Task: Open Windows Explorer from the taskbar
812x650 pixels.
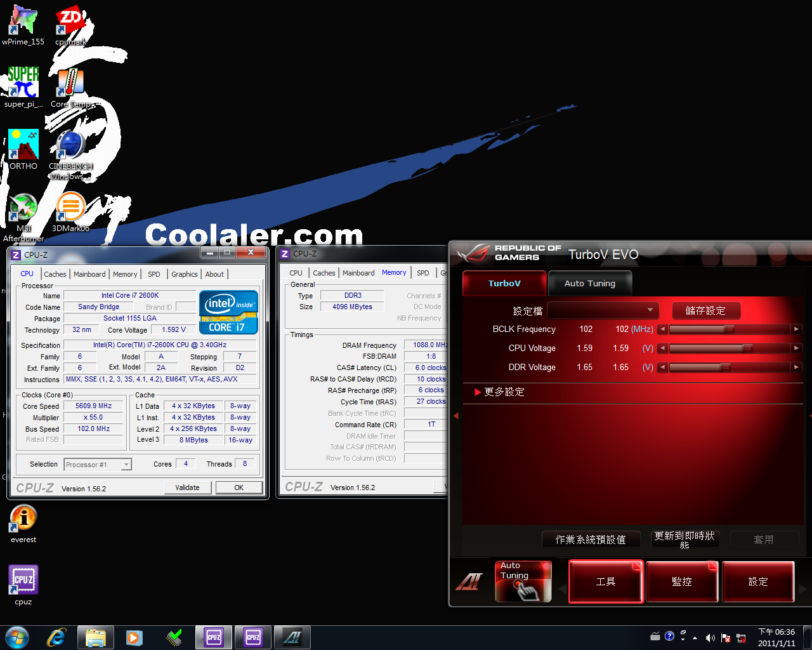Action: tap(96, 637)
